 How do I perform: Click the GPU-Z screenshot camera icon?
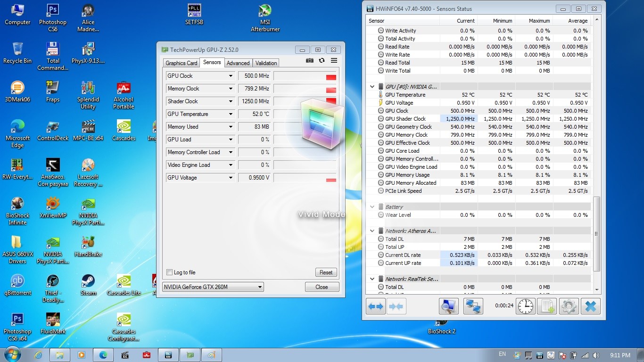pos(310,61)
